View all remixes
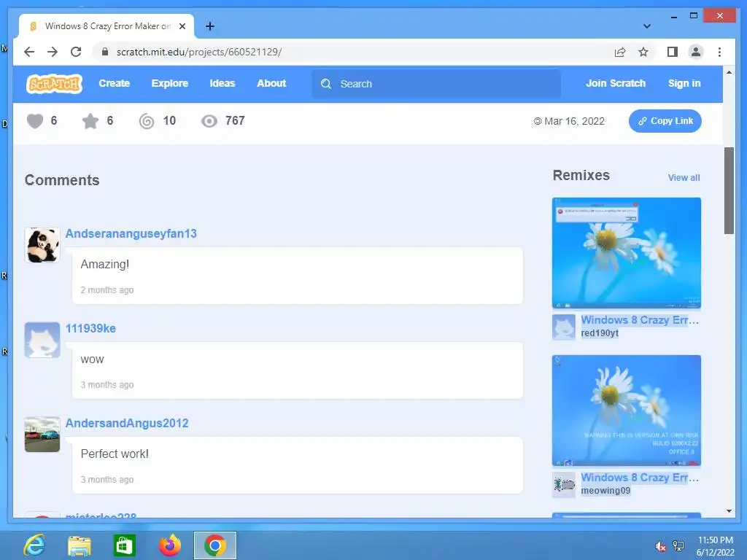Image resolution: width=747 pixels, height=560 pixels. click(x=684, y=178)
